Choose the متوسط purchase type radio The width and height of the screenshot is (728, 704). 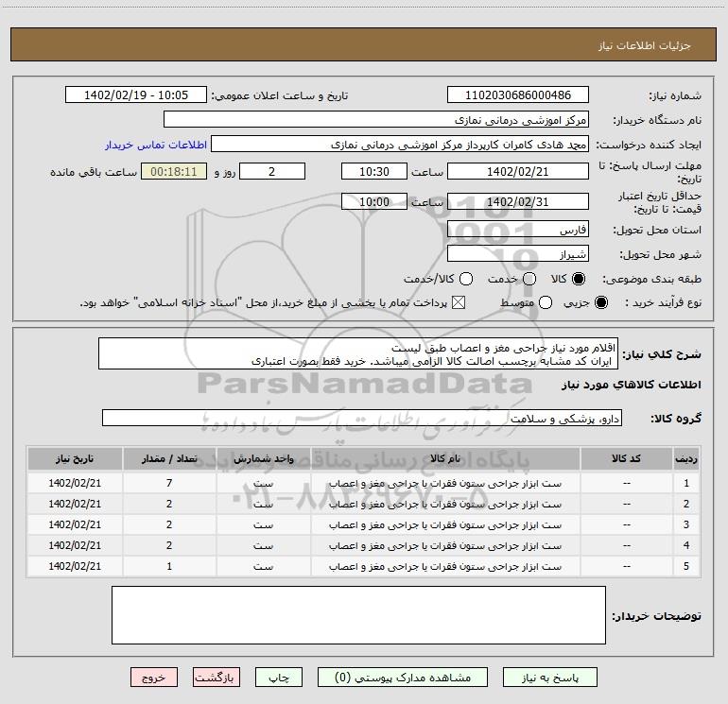[x=546, y=302]
